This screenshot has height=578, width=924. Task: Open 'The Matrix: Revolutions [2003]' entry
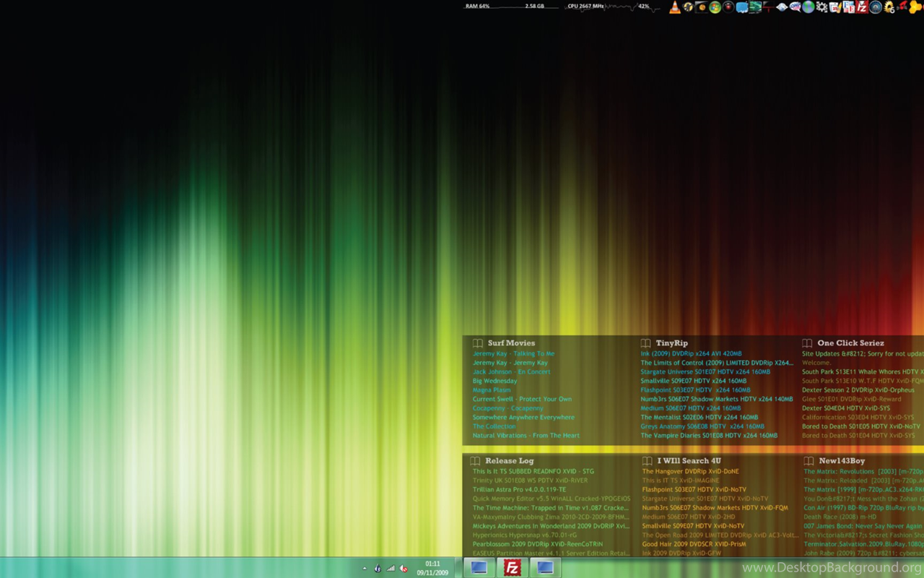click(x=863, y=472)
